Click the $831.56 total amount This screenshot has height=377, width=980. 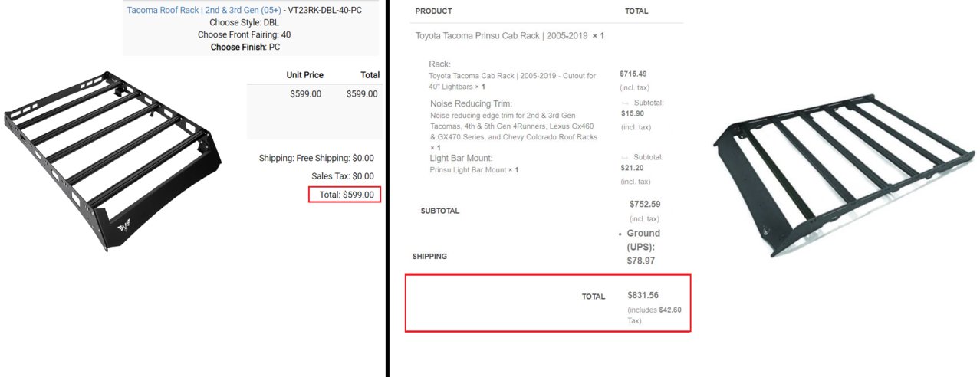pos(643,295)
